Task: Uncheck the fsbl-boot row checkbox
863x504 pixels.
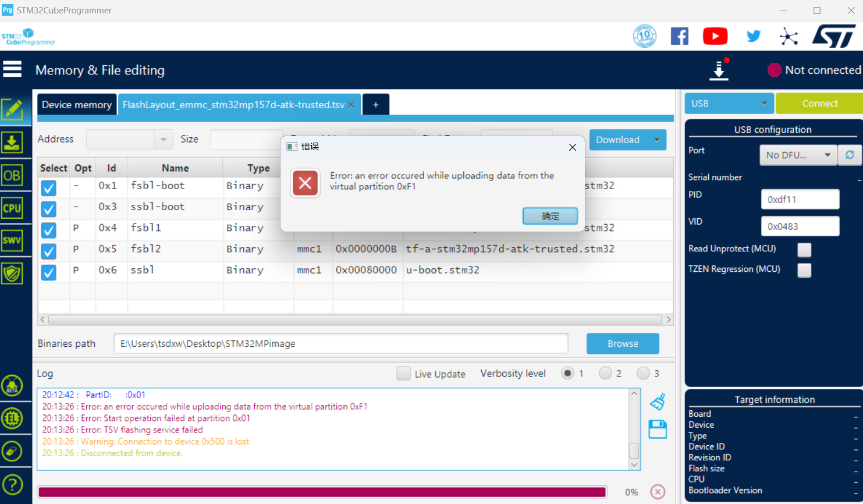Action: (49, 188)
